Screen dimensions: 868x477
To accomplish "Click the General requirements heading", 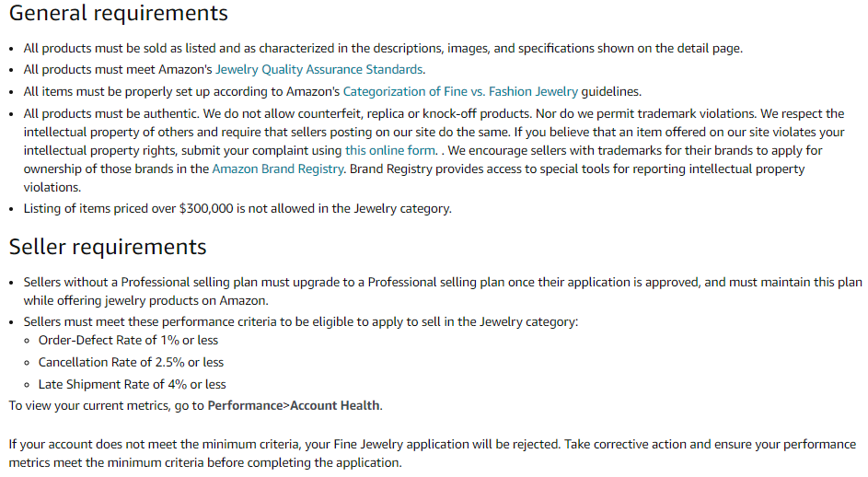I will pos(118,13).
